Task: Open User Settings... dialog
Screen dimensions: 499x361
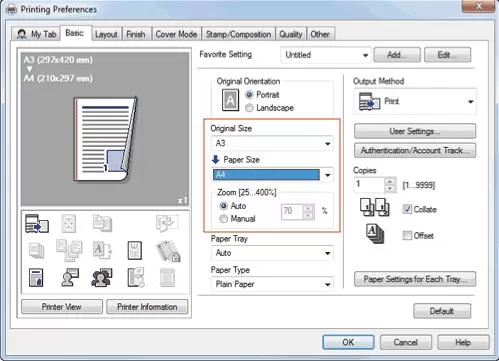Action: click(x=415, y=131)
